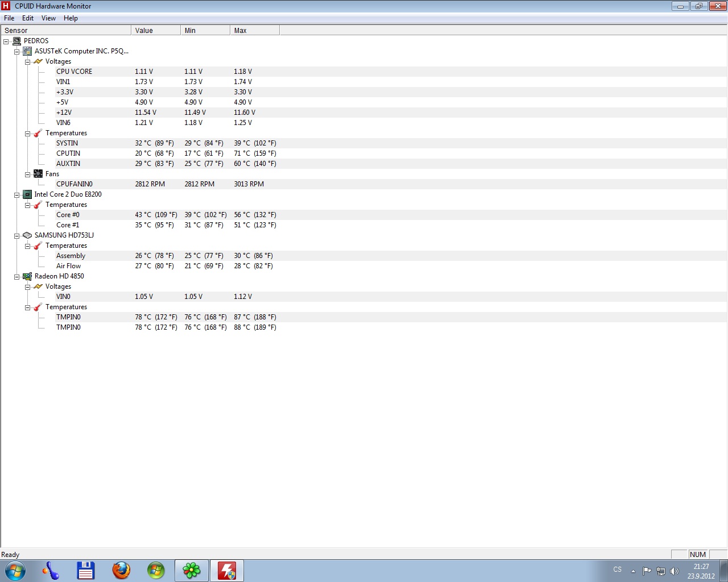This screenshot has height=582, width=728.
Task: Collapse Temperatures under Intel Core 2 Duo
Action: [x=27, y=205]
